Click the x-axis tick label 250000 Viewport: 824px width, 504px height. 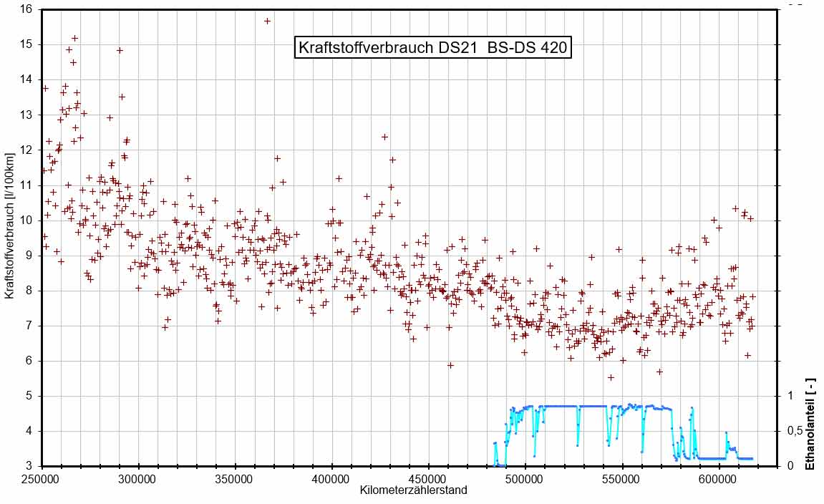(41, 478)
